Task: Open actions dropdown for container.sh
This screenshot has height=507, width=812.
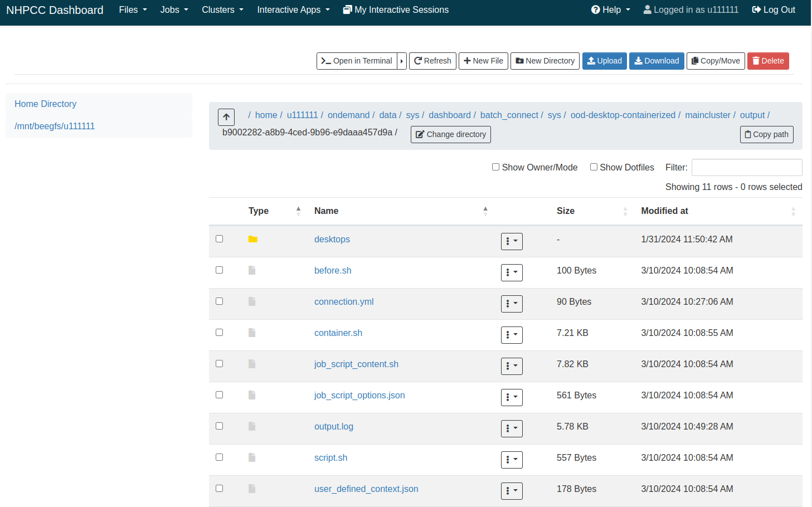Action: 512,335
